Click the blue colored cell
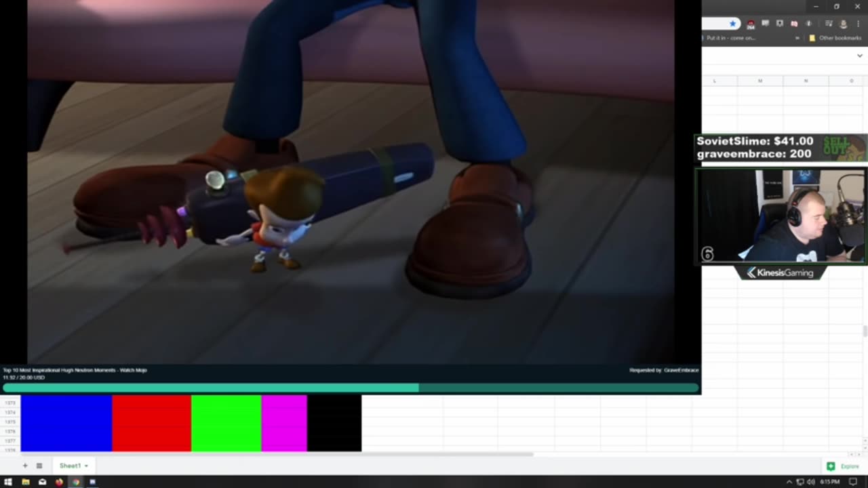The width and height of the screenshot is (868, 488). point(66,423)
